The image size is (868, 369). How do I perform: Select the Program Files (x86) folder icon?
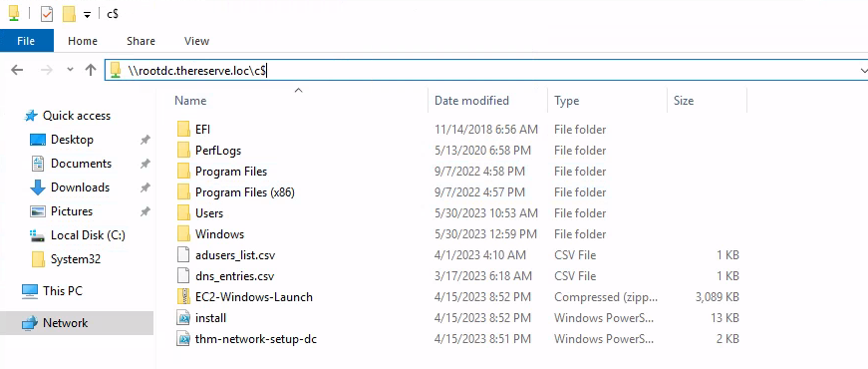[183, 192]
